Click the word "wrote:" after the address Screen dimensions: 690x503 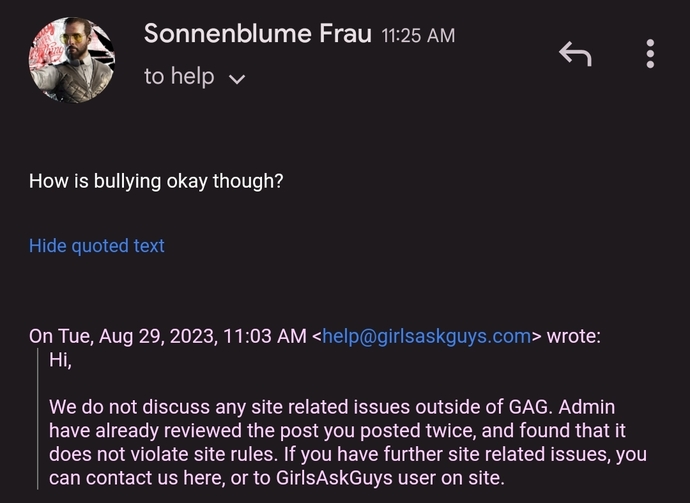click(x=573, y=336)
